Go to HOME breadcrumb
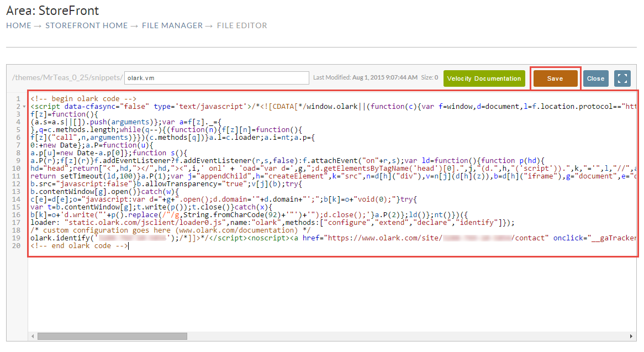Viewport: 644px width, 352px height. pos(18,25)
